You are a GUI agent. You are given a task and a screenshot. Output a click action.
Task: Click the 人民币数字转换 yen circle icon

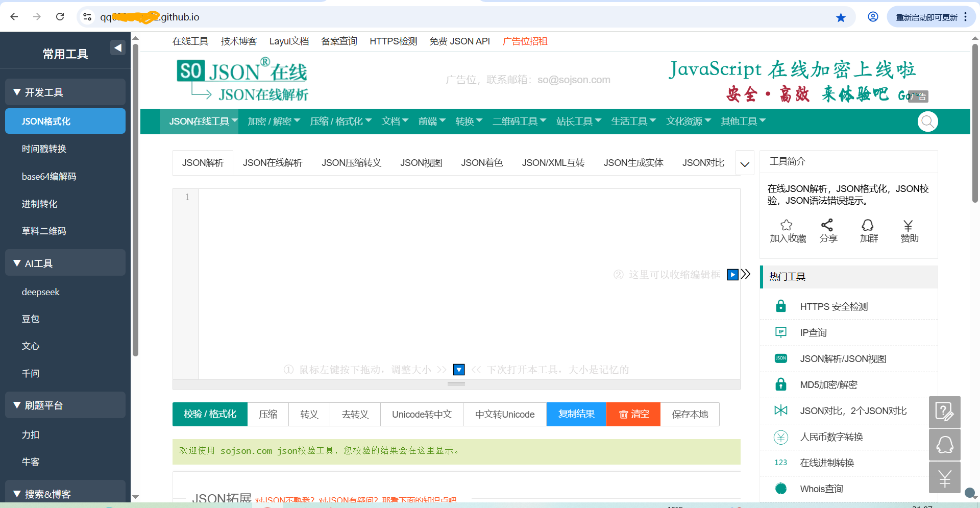pyautogui.click(x=781, y=437)
